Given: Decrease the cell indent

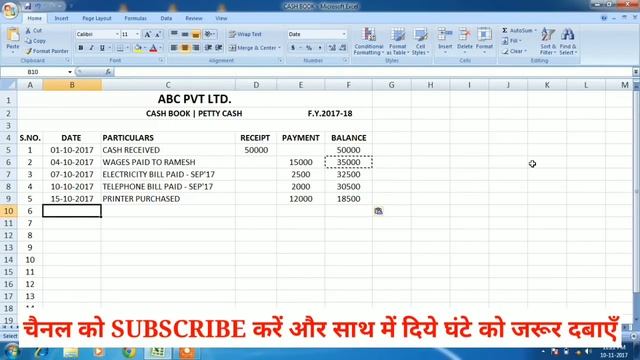Looking at the screenshot, I should tap(208, 48).
